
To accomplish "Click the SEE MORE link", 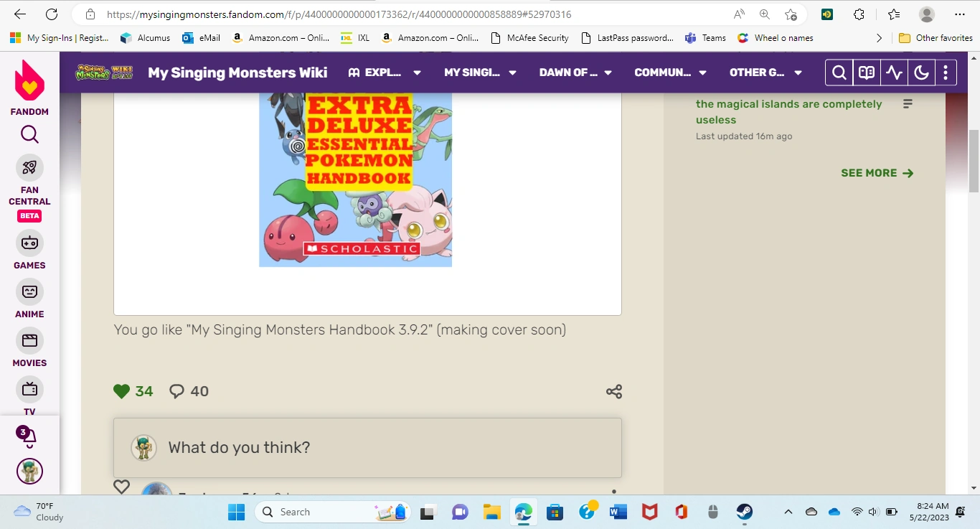I will click(877, 172).
